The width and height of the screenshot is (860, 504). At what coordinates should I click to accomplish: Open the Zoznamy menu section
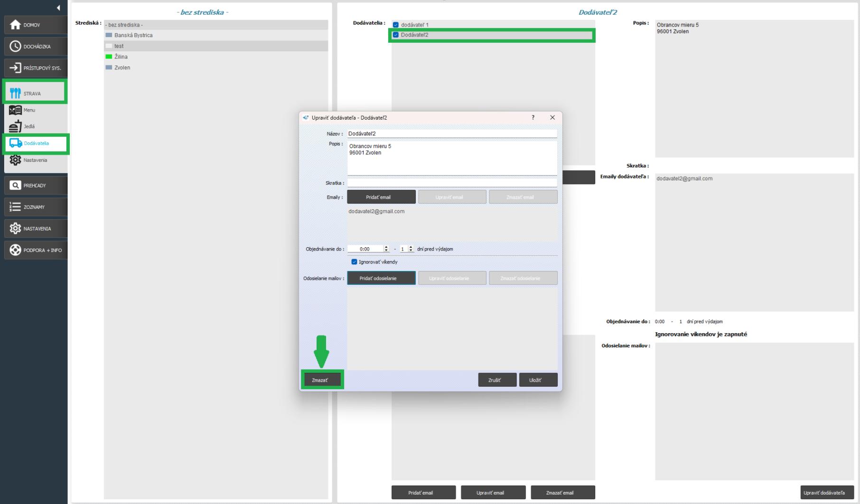[x=36, y=207]
